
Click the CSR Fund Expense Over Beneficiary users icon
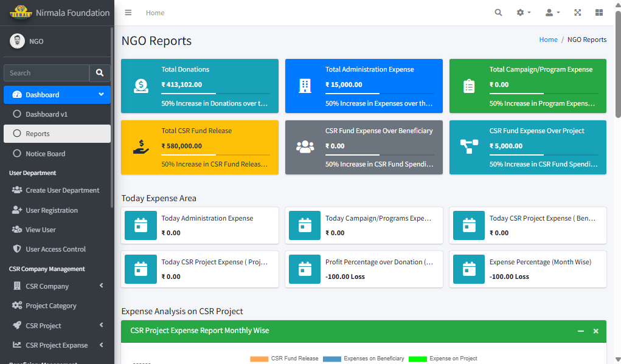coord(305,147)
